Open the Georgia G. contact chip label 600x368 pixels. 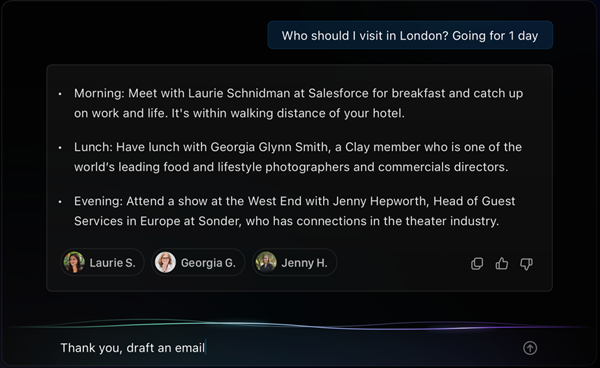[x=208, y=263]
